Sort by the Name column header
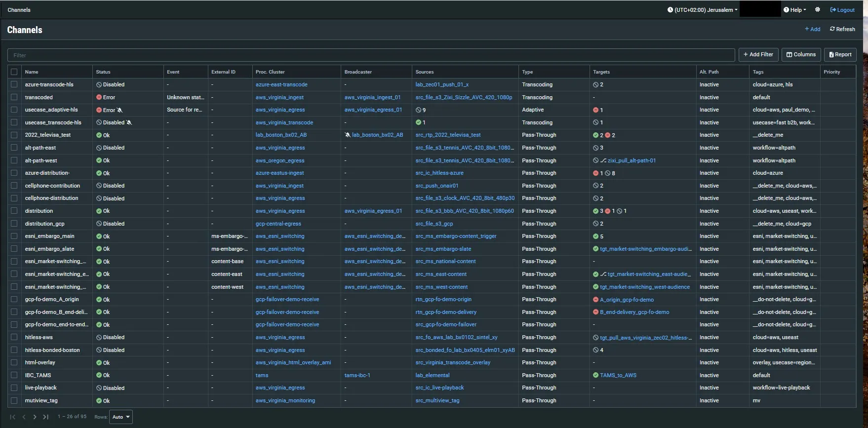 (x=32, y=72)
